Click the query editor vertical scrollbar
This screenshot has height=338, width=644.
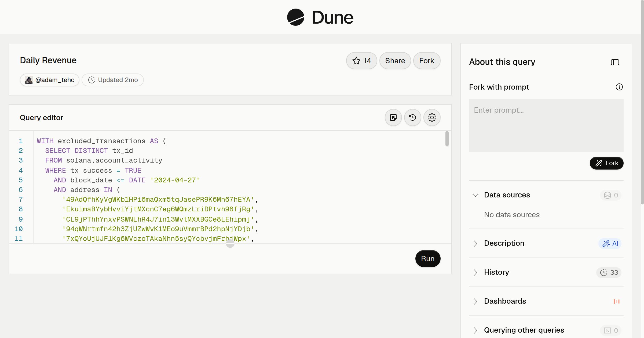click(x=447, y=139)
